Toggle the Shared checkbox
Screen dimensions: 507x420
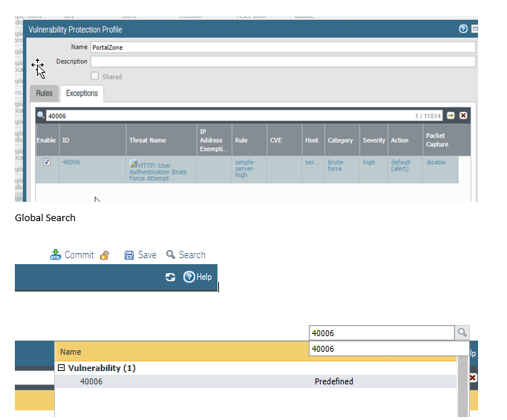(95, 76)
